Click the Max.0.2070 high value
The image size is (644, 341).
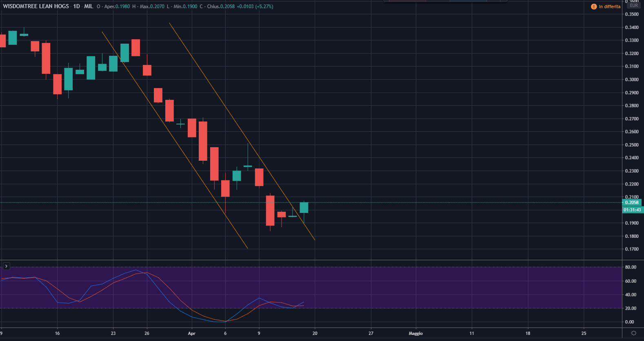click(152, 7)
